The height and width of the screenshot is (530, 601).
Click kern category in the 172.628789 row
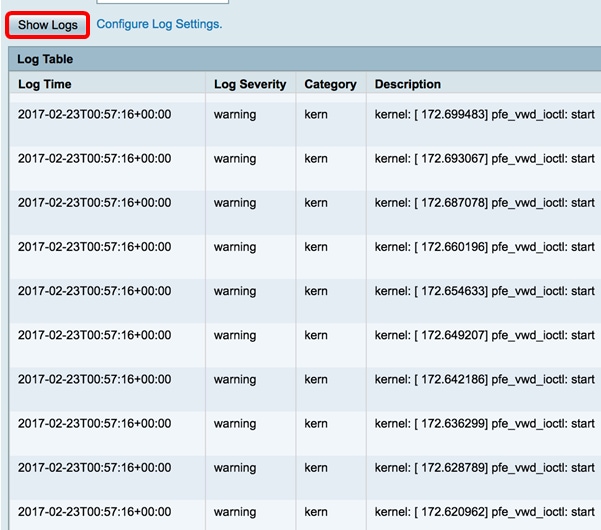316,468
